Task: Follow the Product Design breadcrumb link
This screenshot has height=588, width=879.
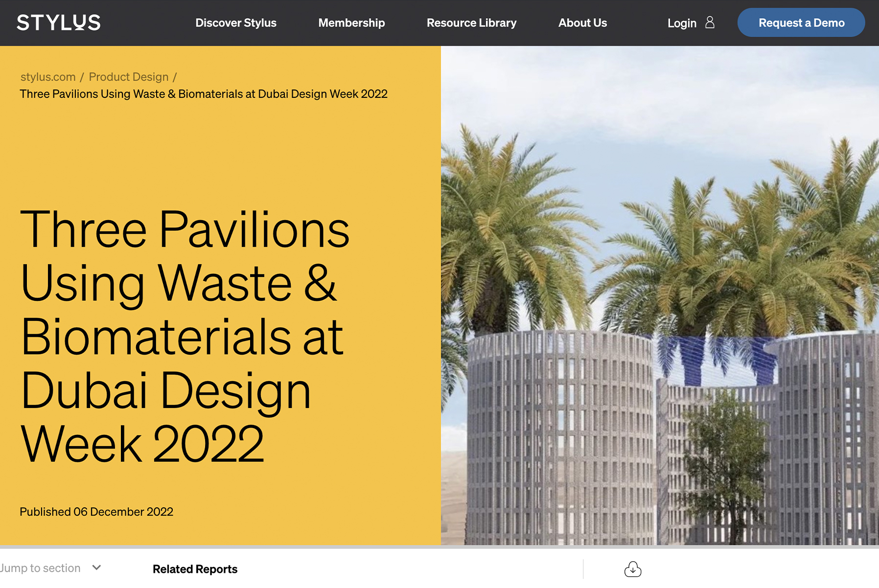Action: 129,77
